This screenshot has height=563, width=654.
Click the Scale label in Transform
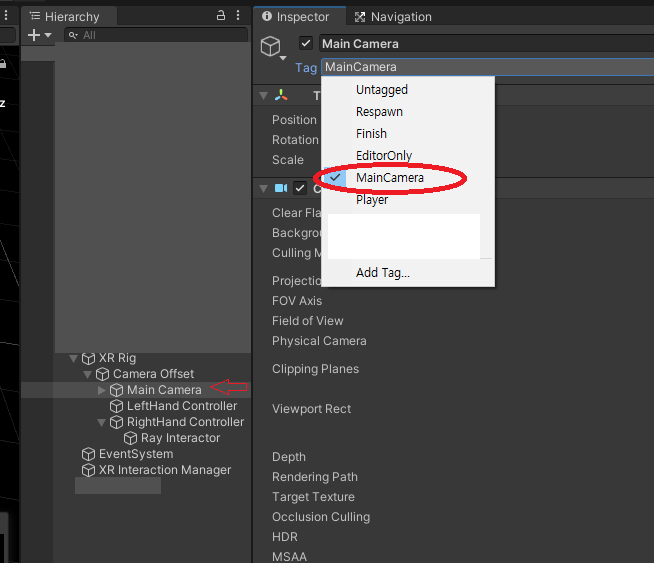coord(288,160)
